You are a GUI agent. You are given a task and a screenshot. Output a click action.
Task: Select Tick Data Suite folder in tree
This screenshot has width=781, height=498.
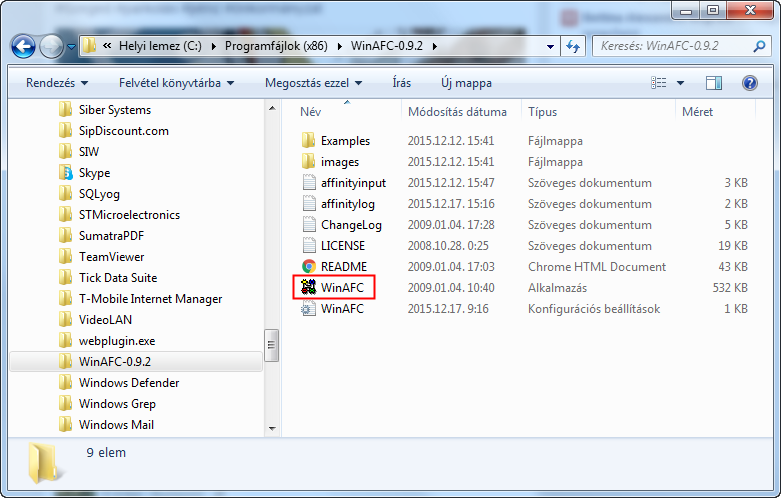pos(118,277)
